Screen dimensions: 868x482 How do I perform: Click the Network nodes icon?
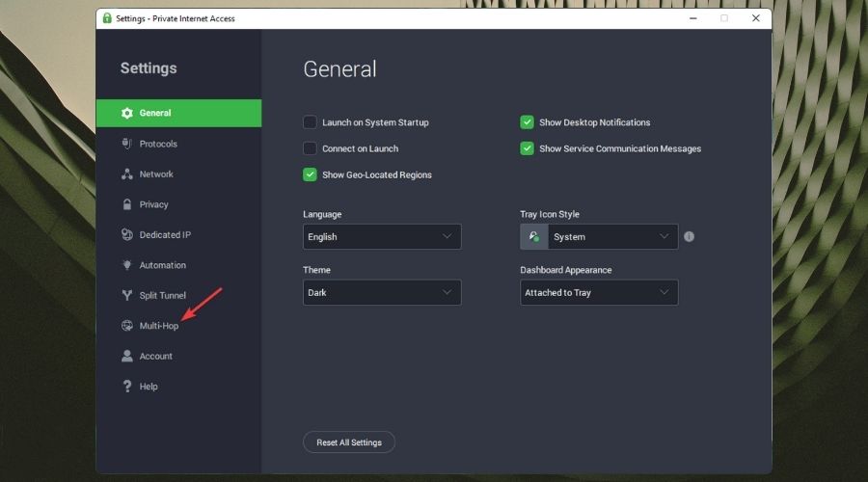pyautogui.click(x=127, y=174)
